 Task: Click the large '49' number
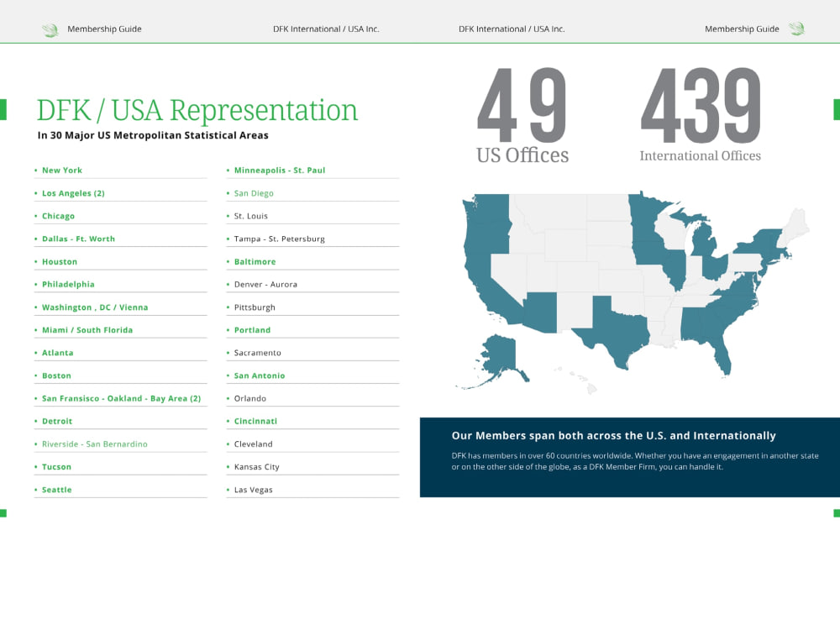click(522, 105)
